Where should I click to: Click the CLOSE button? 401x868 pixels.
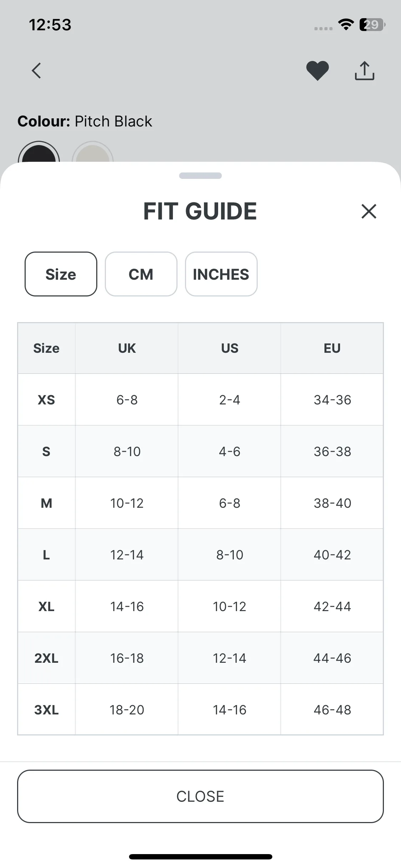point(200,796)
